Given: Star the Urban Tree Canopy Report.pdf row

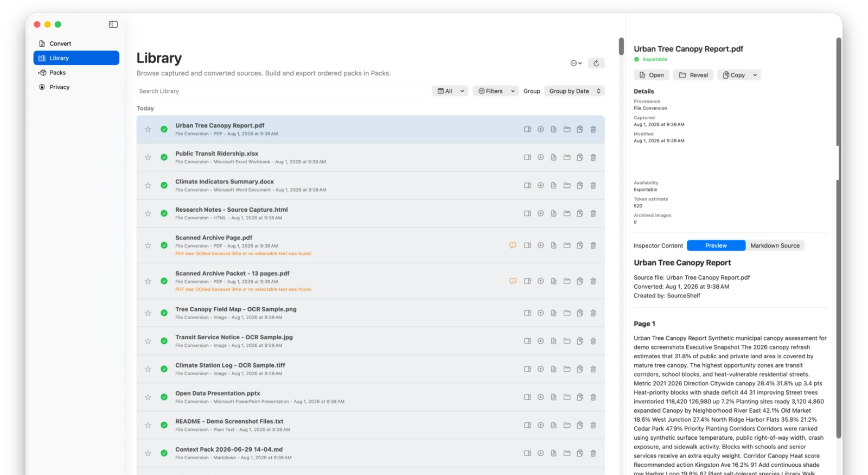Looking at the screenshot, I should pyautogui.click(x=148, y=129).
